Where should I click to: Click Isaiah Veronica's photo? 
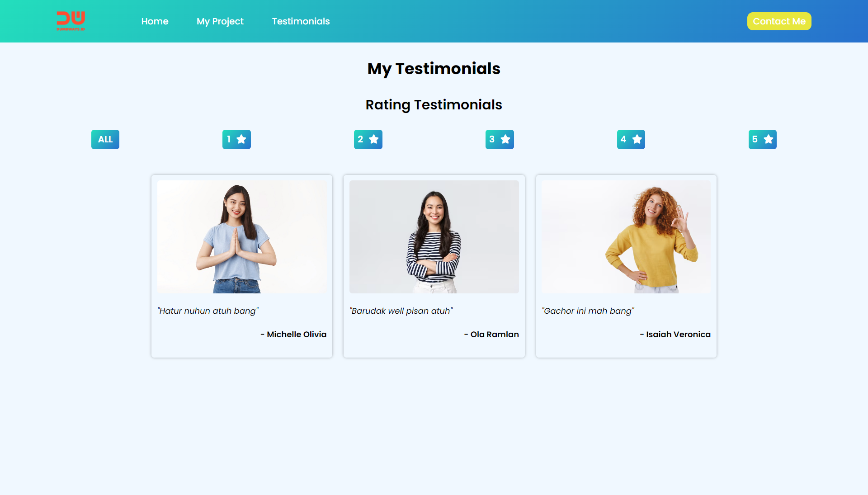626,237
